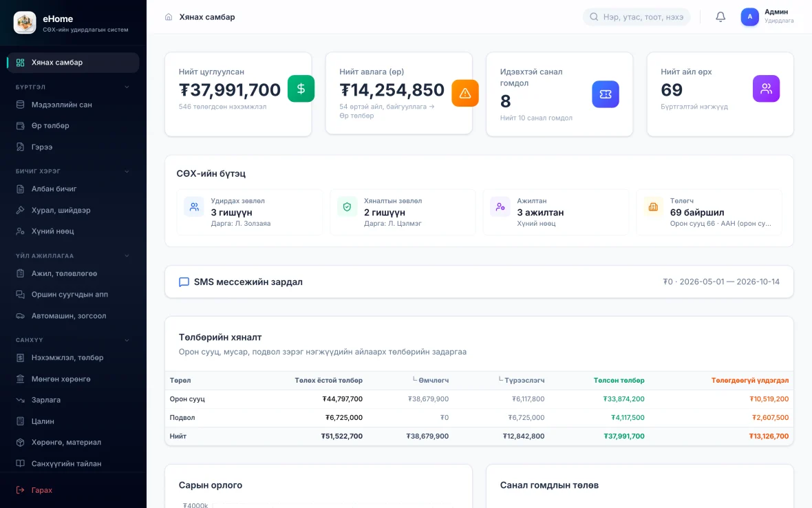
Task: Select the Орон сууц row label
Action: (187, 399)
